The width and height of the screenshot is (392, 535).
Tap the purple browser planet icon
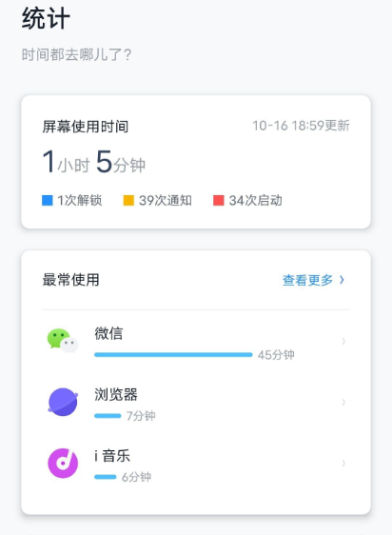[63, 402]
